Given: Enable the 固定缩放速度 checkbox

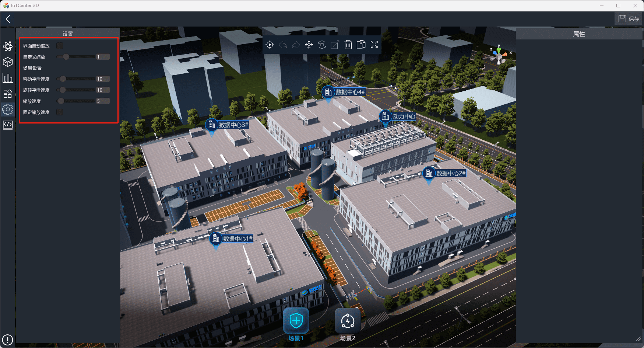Looking at the screenshot, I should point(60,112).
